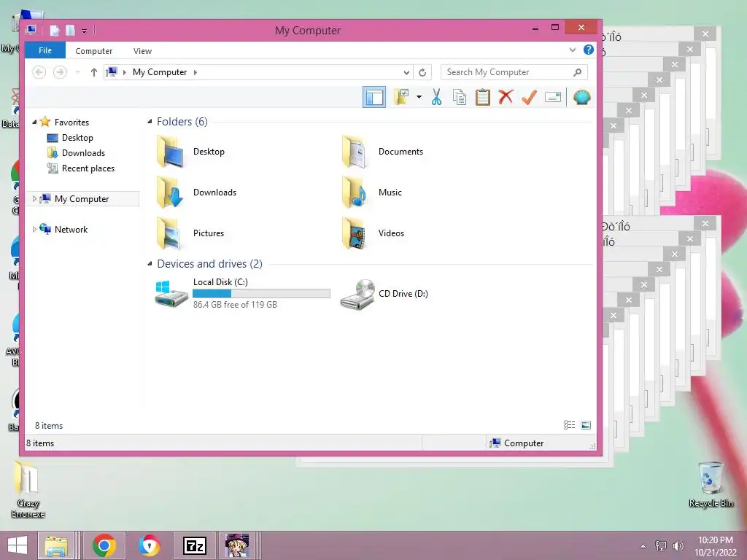Click the orange checkmark Properties icon
The height and width of the screenshot is (560, 747).
pos(529,97)
